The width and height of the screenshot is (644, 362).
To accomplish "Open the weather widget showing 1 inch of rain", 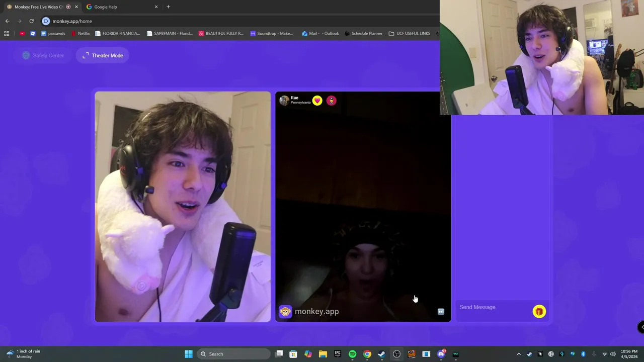I will click(24, 354).
